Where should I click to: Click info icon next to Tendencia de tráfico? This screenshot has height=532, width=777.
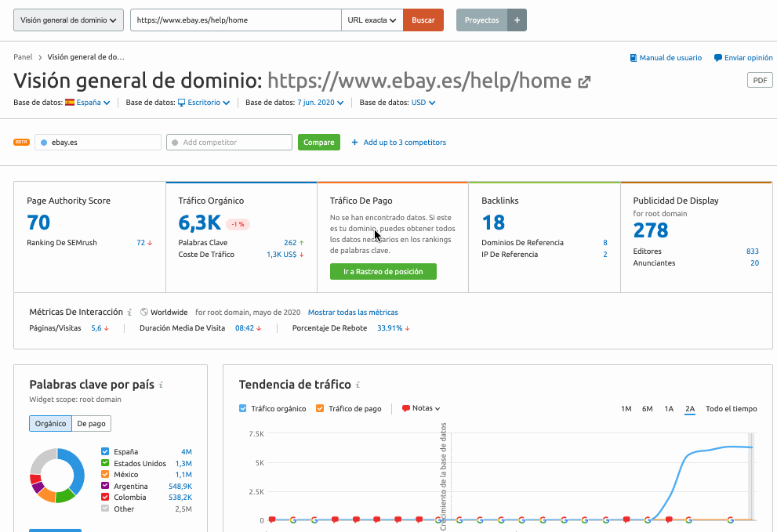358,385
